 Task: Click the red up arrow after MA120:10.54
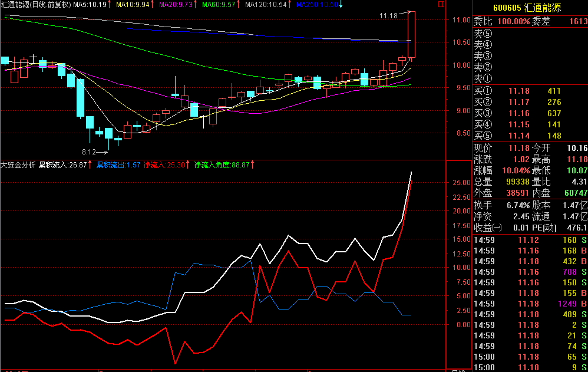click(289, 5)
